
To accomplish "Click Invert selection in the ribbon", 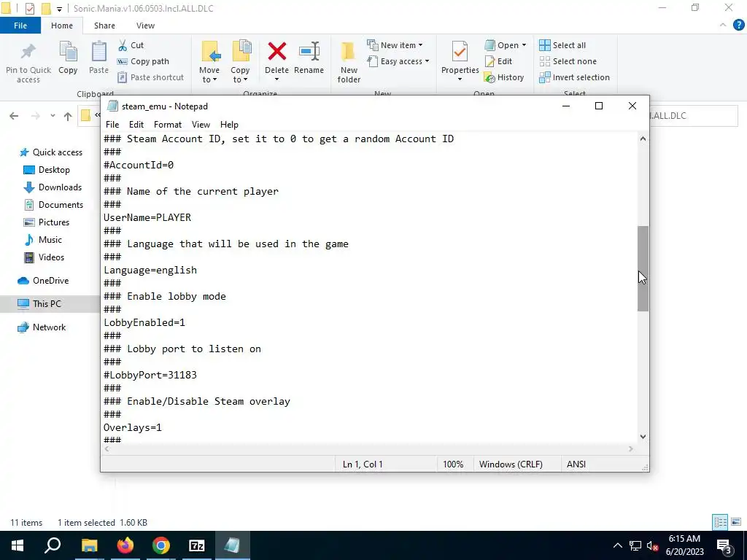I will click(x=574, y=77).
